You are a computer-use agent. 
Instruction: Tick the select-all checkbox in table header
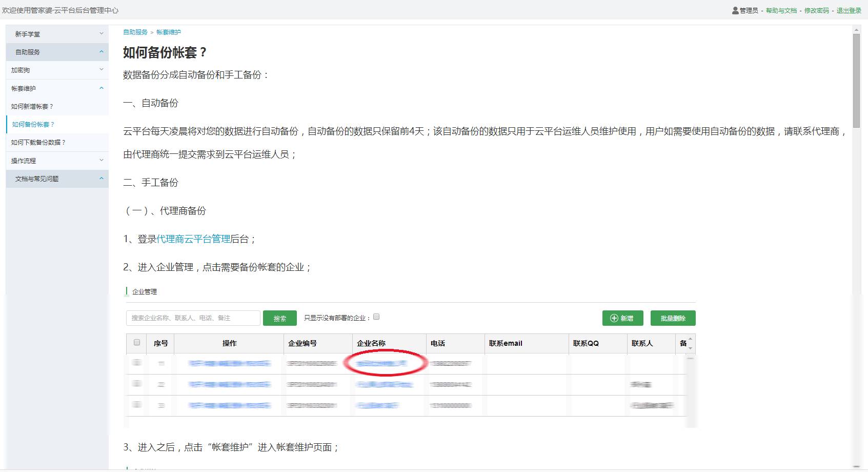pyautogui.click(x=137, y=342)
